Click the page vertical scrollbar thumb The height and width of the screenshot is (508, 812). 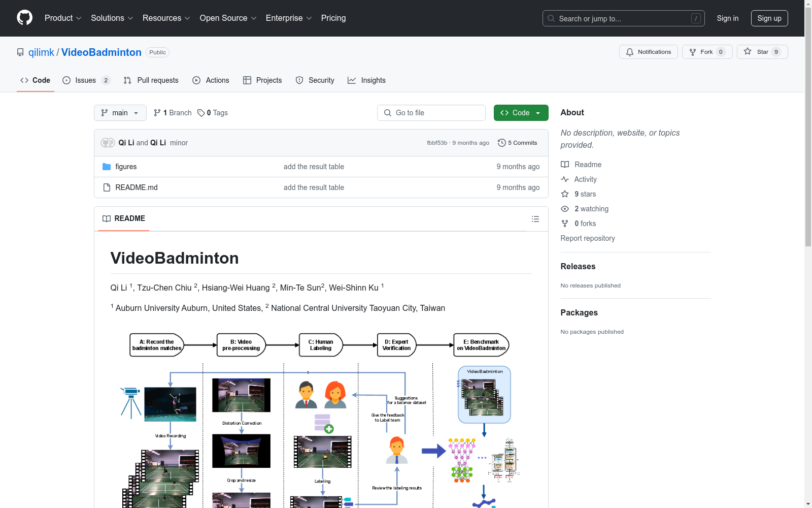(808, 127)
